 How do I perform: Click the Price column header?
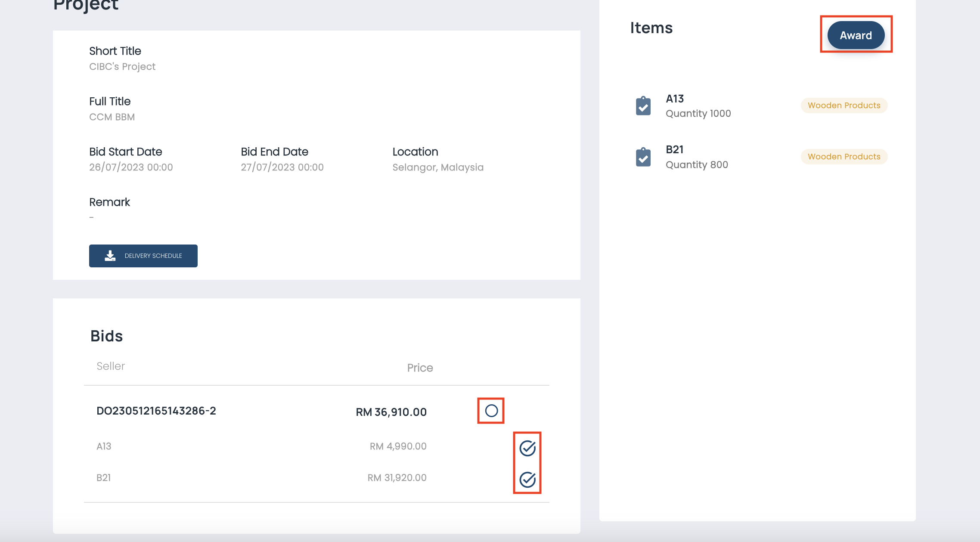click(420, 368)
